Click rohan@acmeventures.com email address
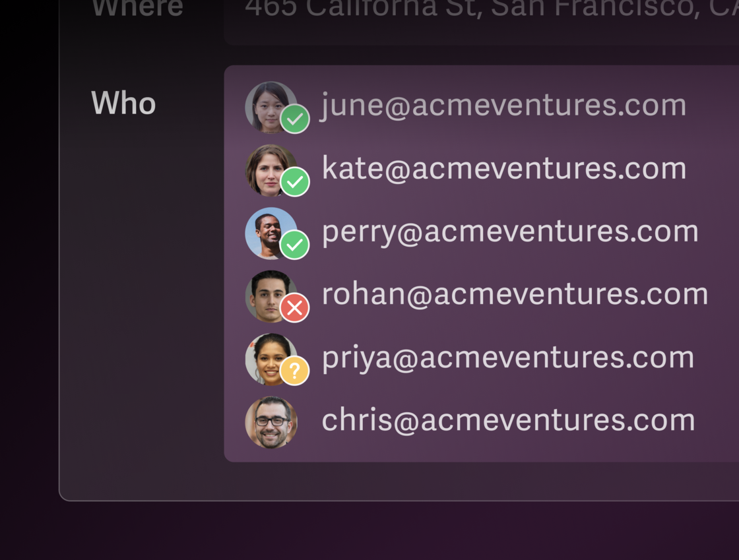 (x=515, y=294)
